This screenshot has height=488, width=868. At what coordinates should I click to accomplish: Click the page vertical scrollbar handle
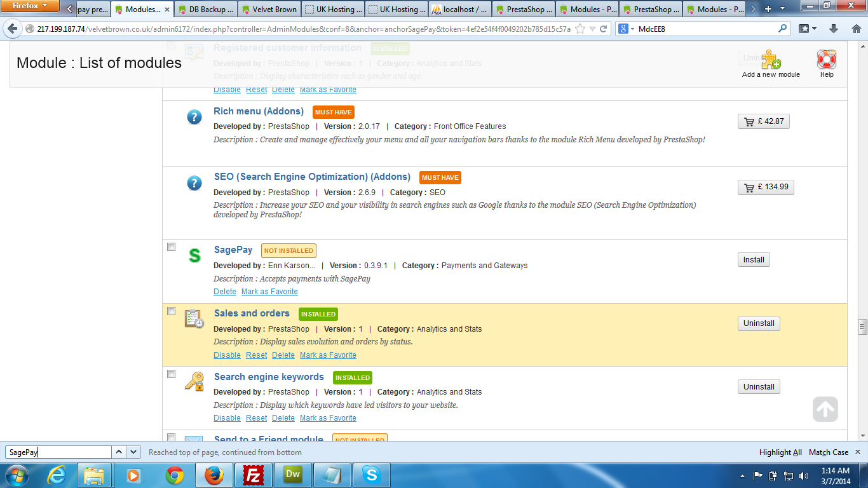862,327
